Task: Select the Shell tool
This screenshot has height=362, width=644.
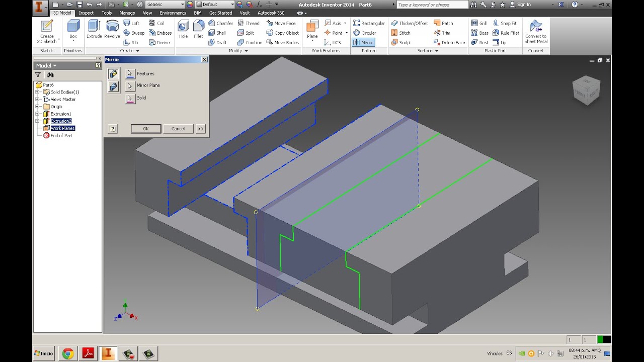Action: coord(217,33)
